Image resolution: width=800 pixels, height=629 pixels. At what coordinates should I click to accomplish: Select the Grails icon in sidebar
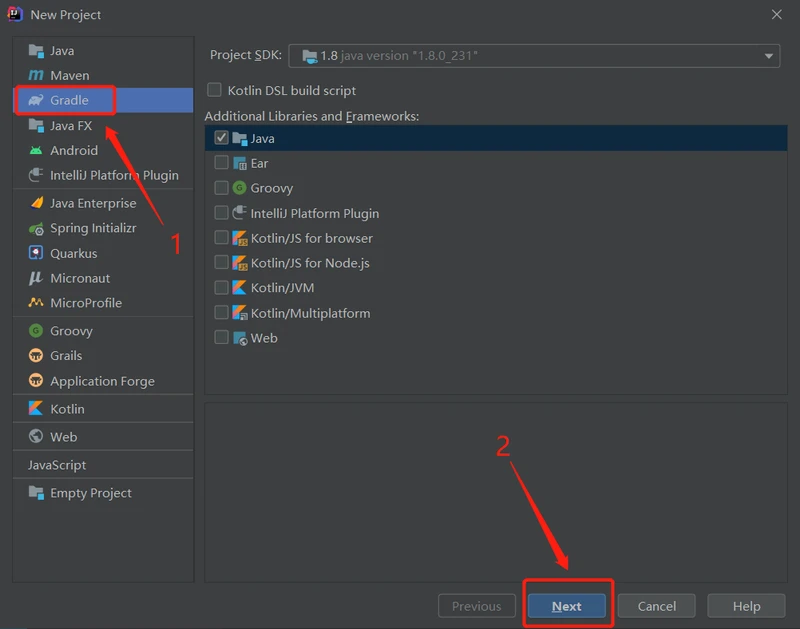click(36, 356)
